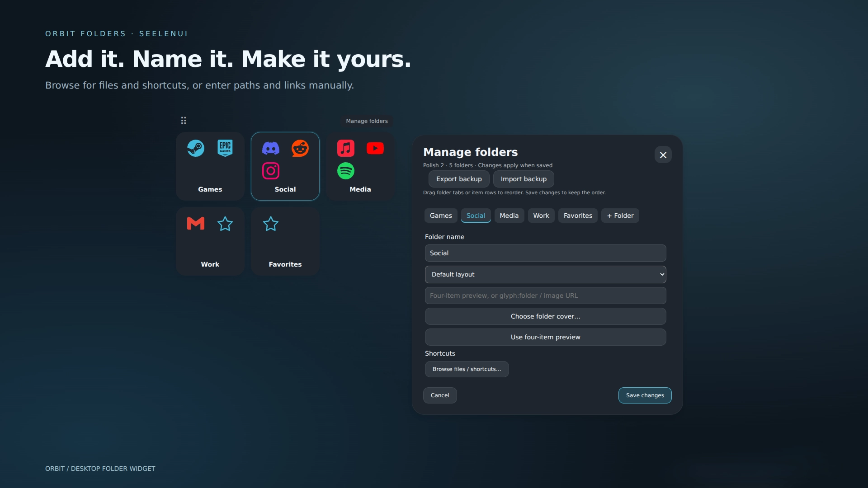The height and width of the screenshot is (488, 868).
Task: Open the Reddit shortcut icon
Action: 300,148
